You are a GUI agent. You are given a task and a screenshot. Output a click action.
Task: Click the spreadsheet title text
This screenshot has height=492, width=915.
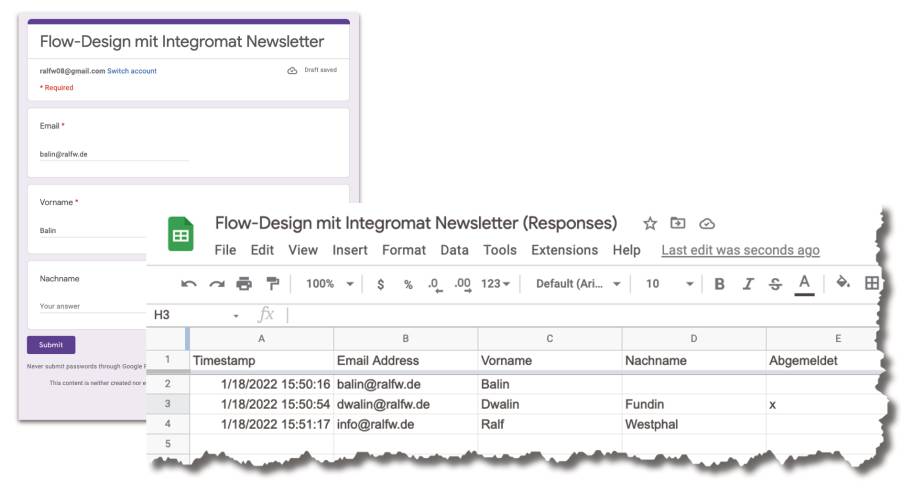pyautogui.click(x=416, y=223)
